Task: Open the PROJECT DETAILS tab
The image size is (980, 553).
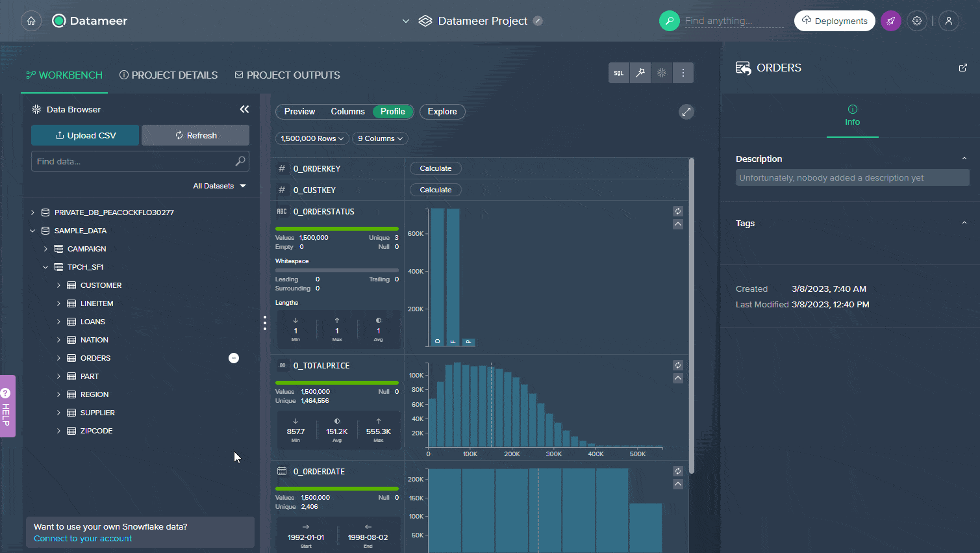Action: (x=169, y=75)
